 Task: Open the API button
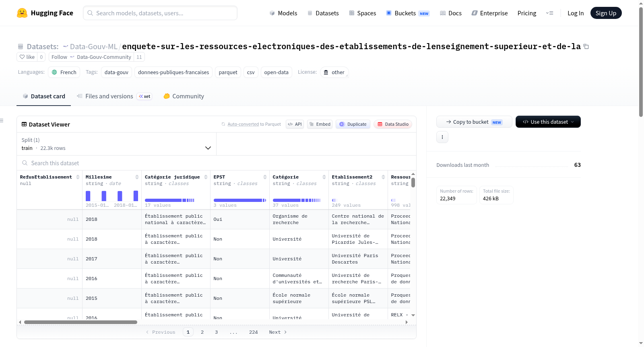pyautogui.click(x=295, y=124)
